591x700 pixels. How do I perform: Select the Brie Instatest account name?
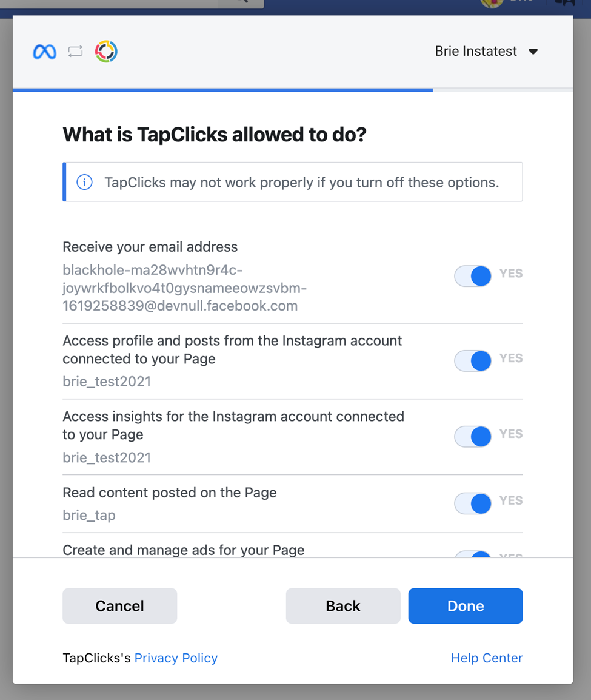point(476,52)
